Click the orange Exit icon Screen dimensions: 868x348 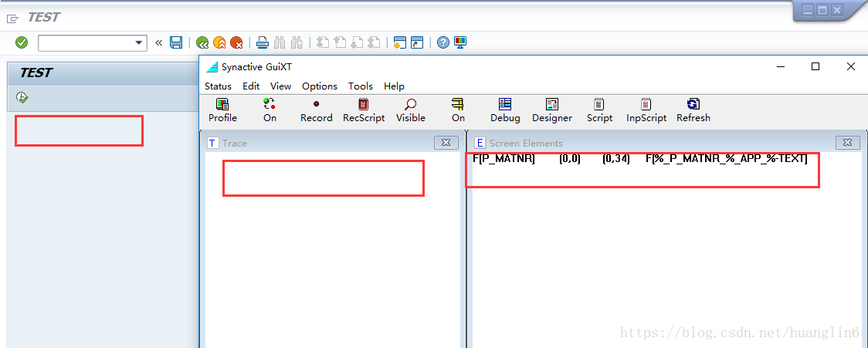(x=220, y=42)
